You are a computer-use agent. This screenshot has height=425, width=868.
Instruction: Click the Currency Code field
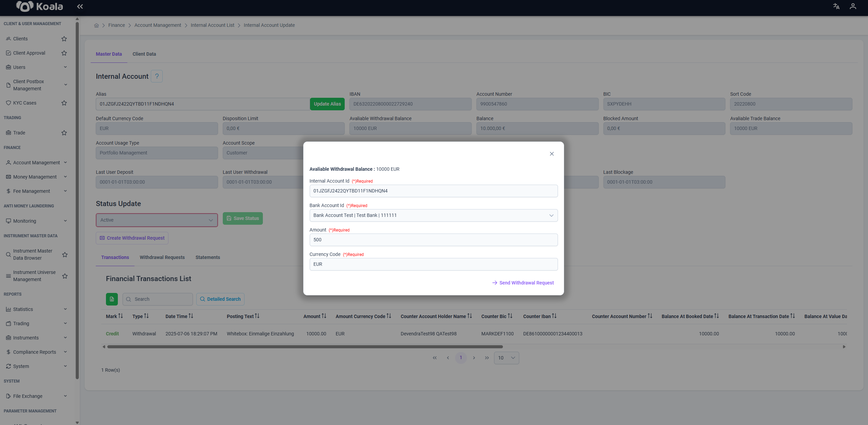coord(433,264)
